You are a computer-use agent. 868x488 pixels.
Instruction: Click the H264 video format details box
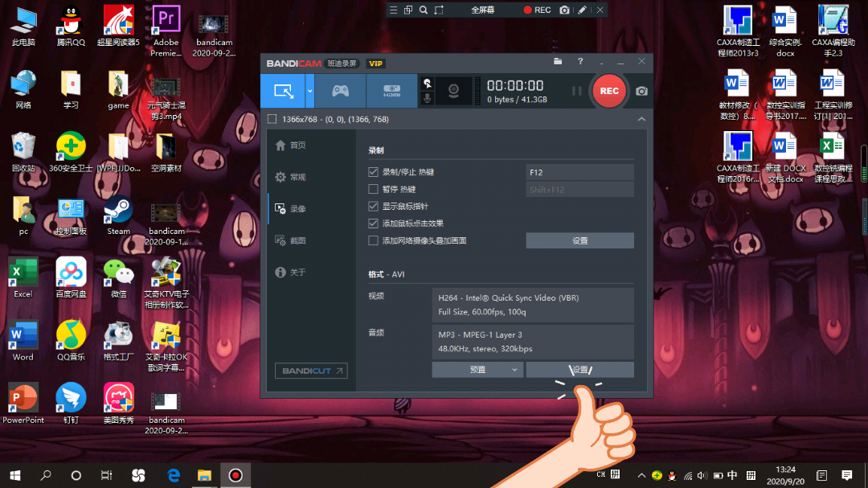(x=533, y=305)
